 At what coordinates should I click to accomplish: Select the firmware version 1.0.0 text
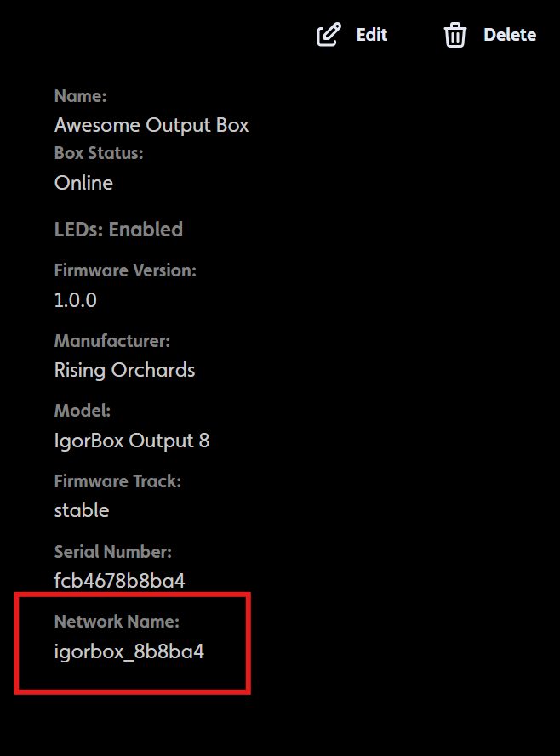[x=75, y=299]
